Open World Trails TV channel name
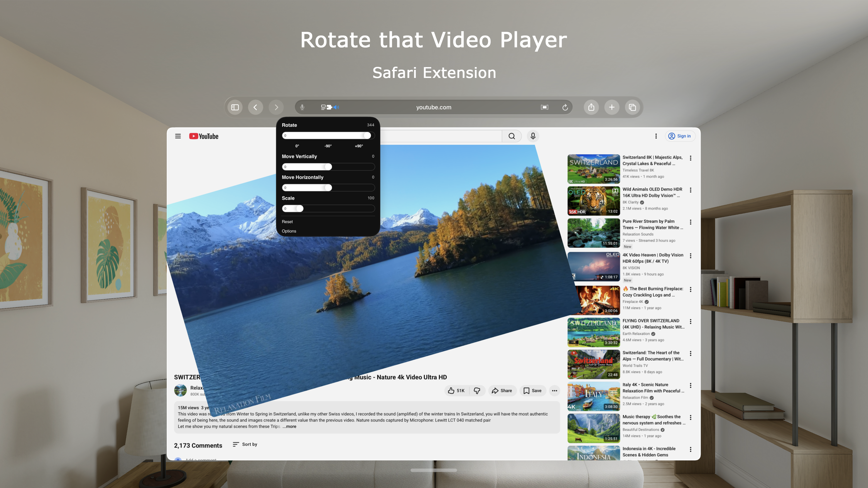This screenshot has width=868, height=488. 635,366
